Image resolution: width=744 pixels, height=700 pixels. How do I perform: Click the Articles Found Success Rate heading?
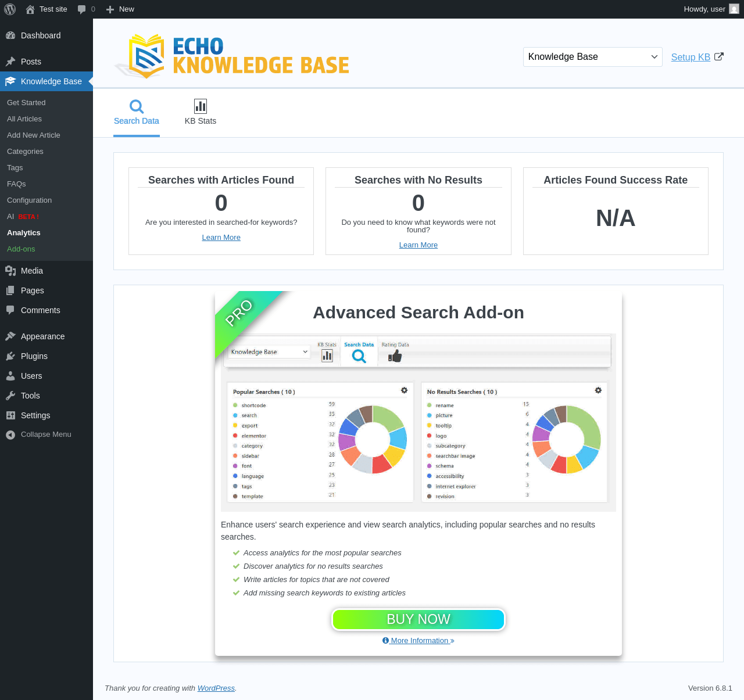616,180
